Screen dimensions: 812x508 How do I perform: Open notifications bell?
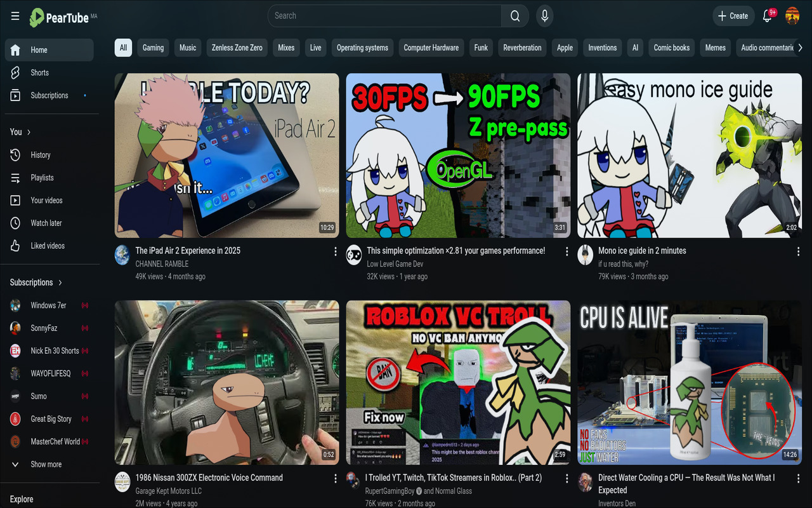[x=767, y=16]
